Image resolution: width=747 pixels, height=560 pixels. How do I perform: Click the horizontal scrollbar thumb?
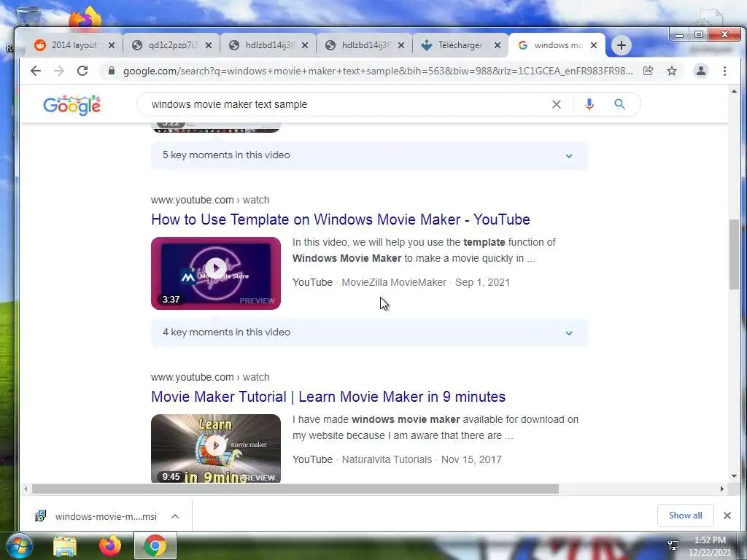pos(295,489)
